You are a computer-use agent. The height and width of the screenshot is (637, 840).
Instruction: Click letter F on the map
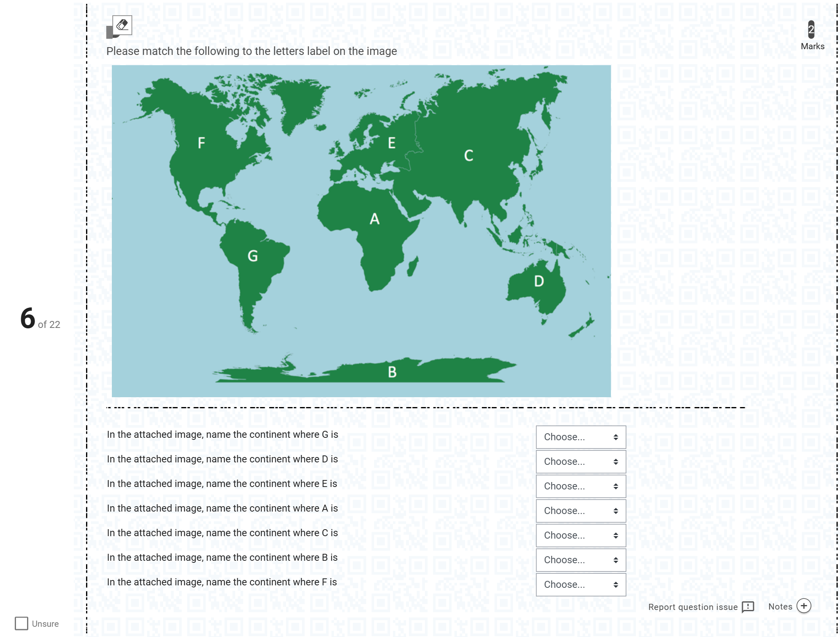[x=201, y=143]
